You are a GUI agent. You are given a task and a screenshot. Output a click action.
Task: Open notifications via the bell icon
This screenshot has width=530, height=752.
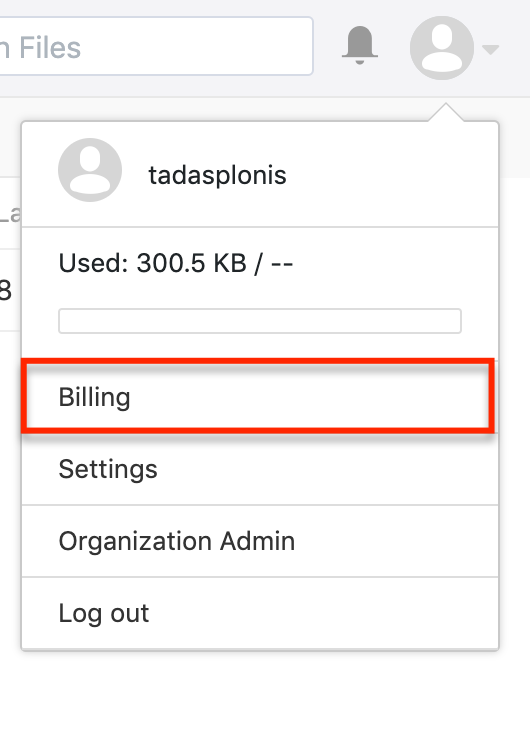(x=360, y=45)
